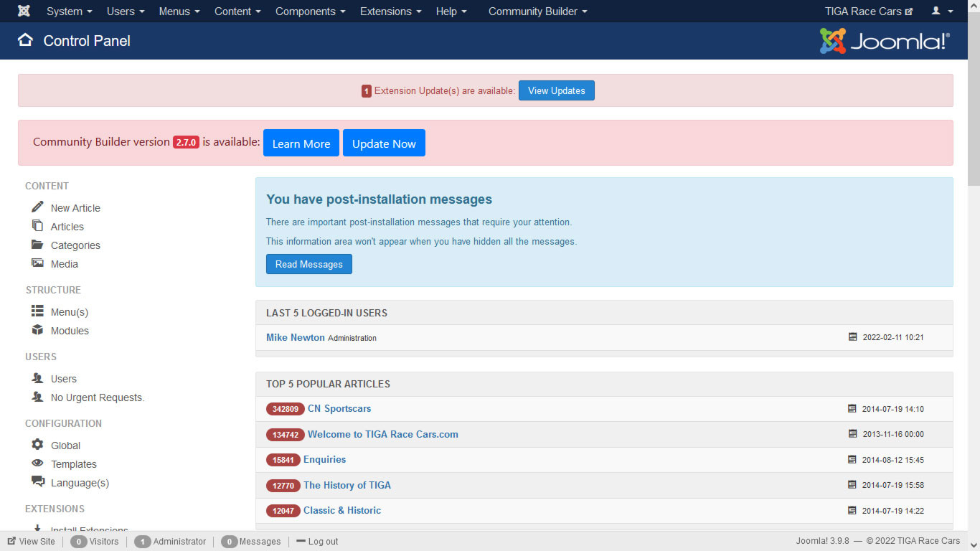This screenshot has width=980, height=551.
Task: Click Global configuration link
Action: pyautogui.click(x=65, y=446)
